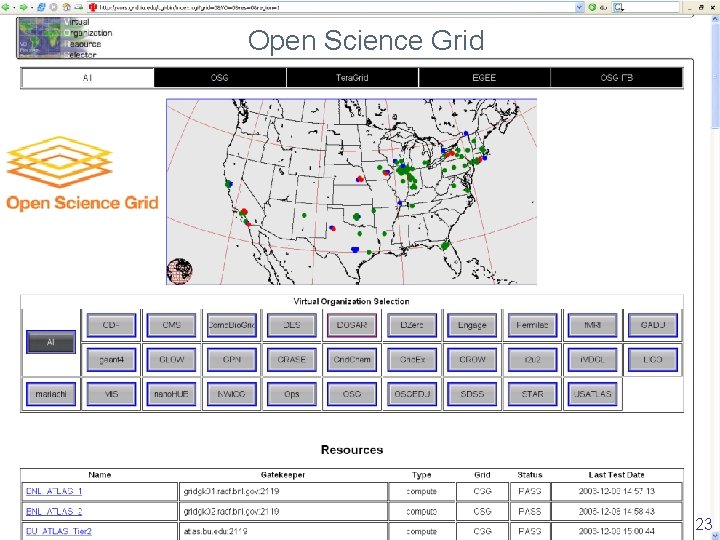Select the GridChem virtual organization
Image resolution: width=720 pixels, height=540 pixels.
(x=352, y=360)
